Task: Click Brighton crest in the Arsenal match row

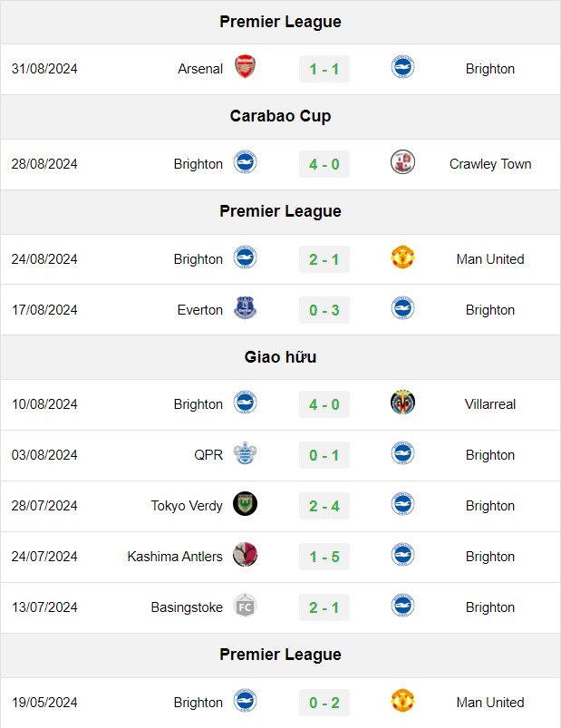Action: (x=402, y=67)
